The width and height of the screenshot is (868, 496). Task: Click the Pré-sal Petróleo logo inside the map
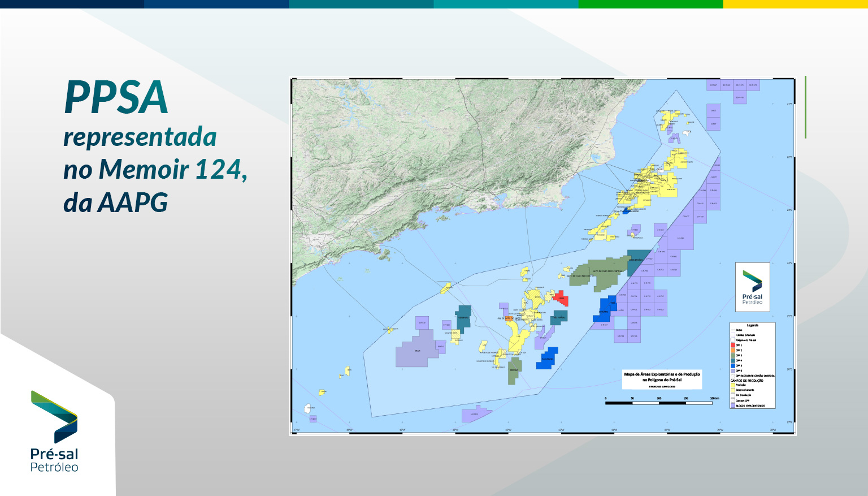click(752, 287)
